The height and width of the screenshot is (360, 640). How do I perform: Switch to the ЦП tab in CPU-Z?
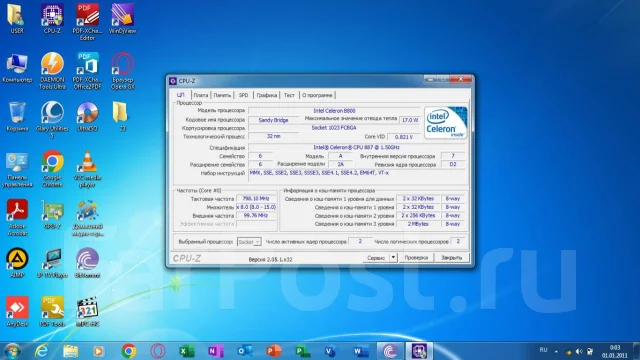[x=181, y=95]
